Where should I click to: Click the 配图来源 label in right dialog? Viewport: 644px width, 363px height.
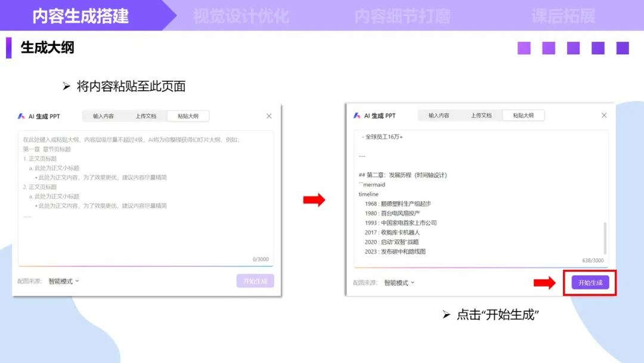(365, 283)
